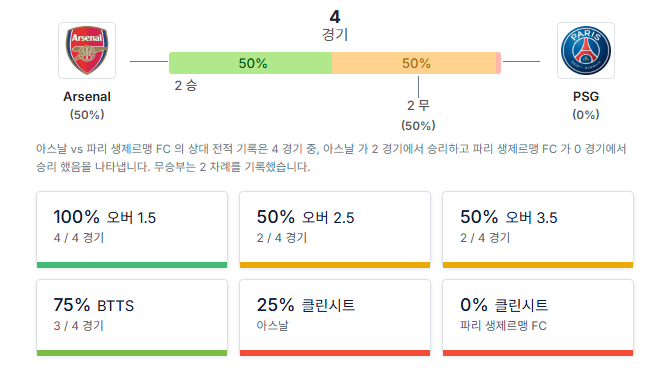
Task: Open the 0% 클린시트 파리 생제르맹 FC card
Action: pyautogui.click(x=538, y=318)
